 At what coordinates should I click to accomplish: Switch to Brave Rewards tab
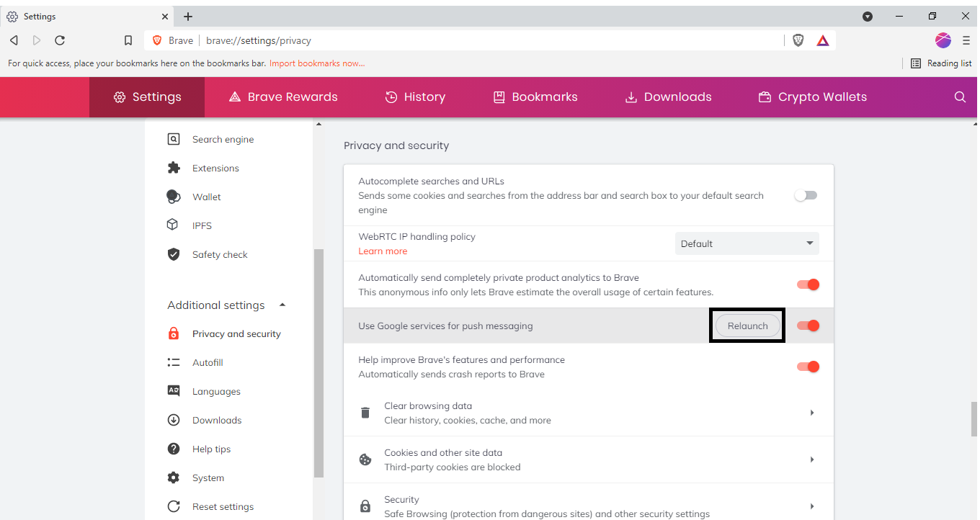point(283,97)
